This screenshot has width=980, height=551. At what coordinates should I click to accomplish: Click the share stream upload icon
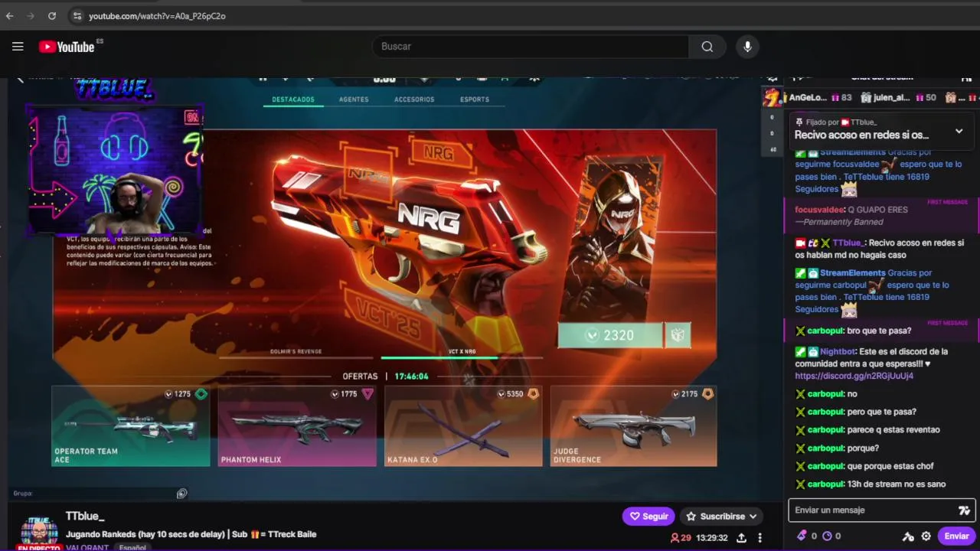[x=741, y=538]
